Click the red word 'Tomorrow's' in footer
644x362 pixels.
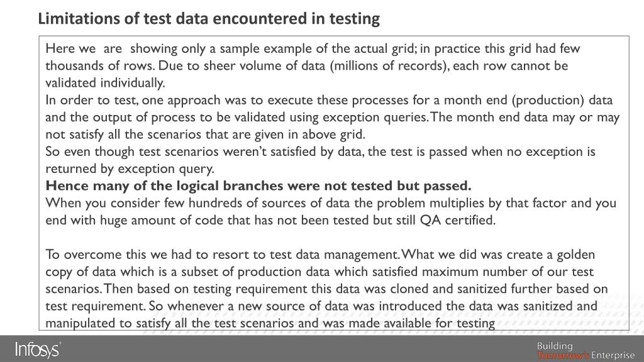(x=563, y=356)
